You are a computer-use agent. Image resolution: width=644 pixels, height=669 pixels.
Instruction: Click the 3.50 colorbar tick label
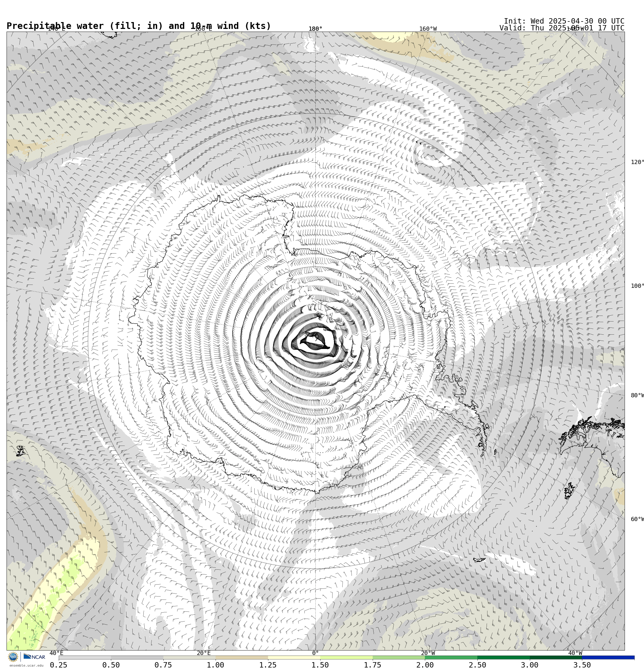click(x=582, y=665)
